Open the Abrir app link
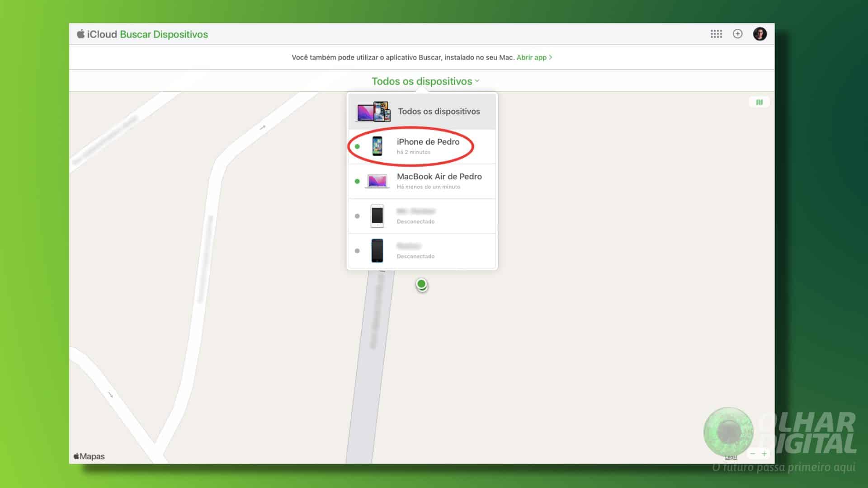 (x=534, y=57)
